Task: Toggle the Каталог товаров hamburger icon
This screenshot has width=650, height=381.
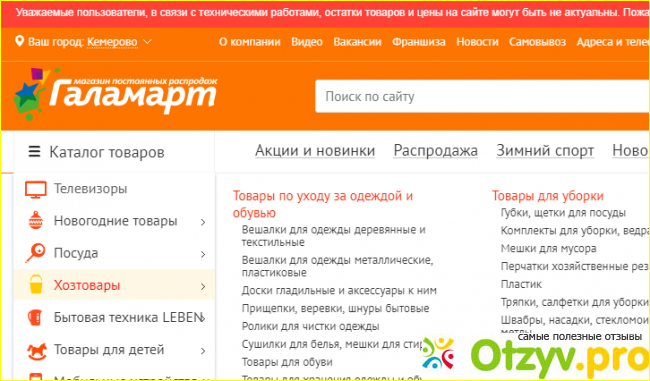Action: pyautogui.click(x=34, y=152)
